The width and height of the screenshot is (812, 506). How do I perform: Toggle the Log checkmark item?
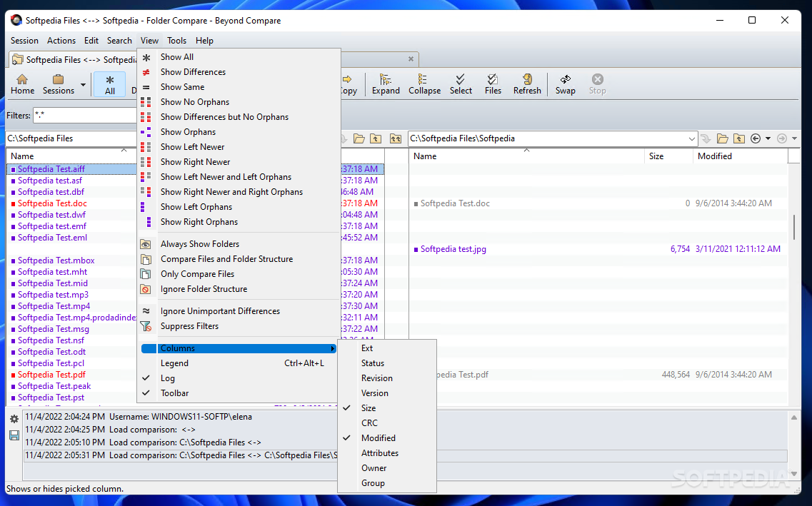click(x=239, y=379)
